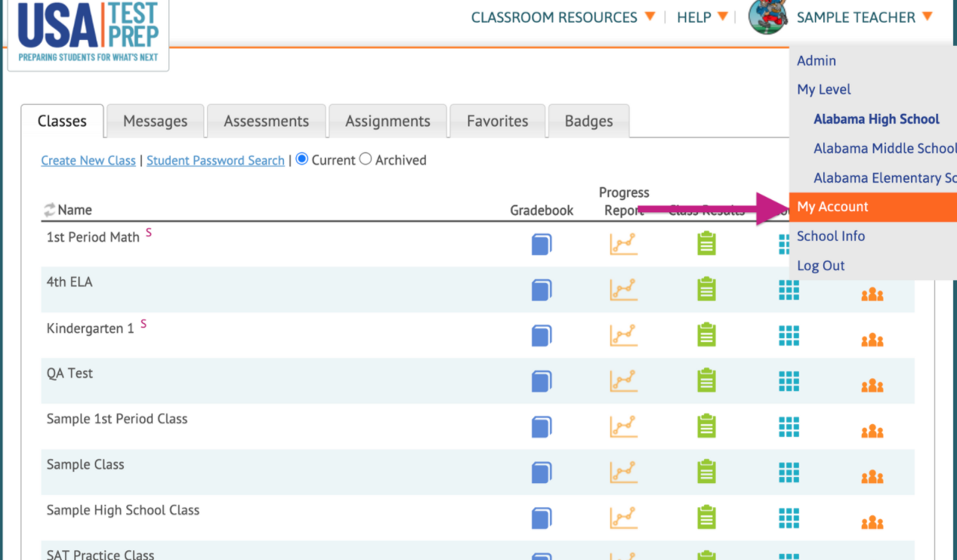Click the Create New Class link
The height and width of the screenshot is (560, 957).
88,160
